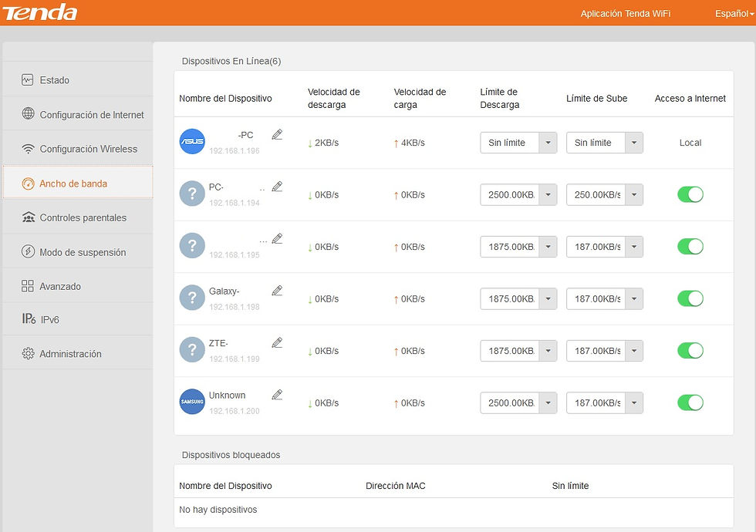Go to Modo de suspensión
The image size is (756, 532).
tap(78, 252)
